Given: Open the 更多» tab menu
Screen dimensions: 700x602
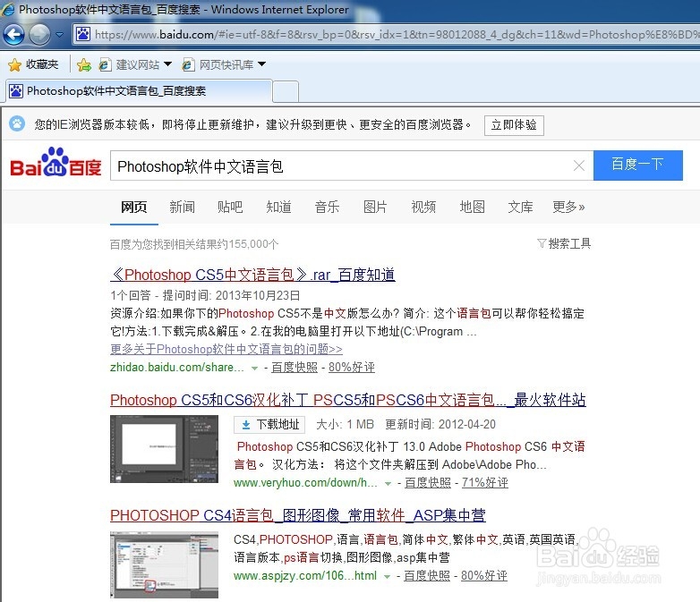Looking at the screenshot, I should [568, 207].
